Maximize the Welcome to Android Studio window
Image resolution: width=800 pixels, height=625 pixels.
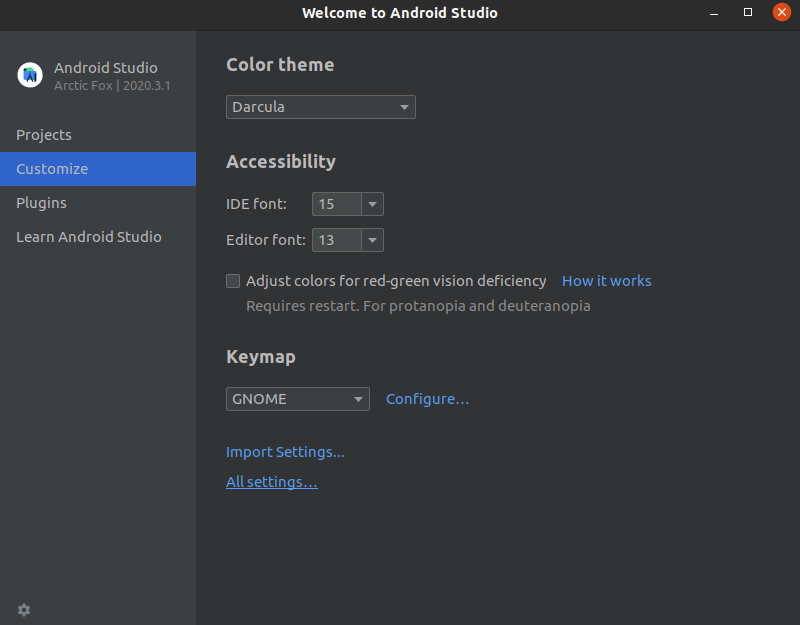point(747,12)
